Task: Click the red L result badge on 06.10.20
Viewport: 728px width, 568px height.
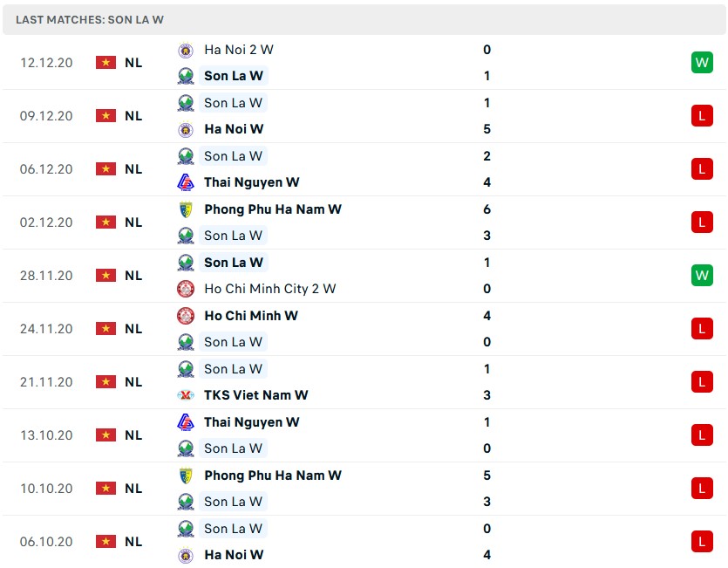Action: pos(702,542)
